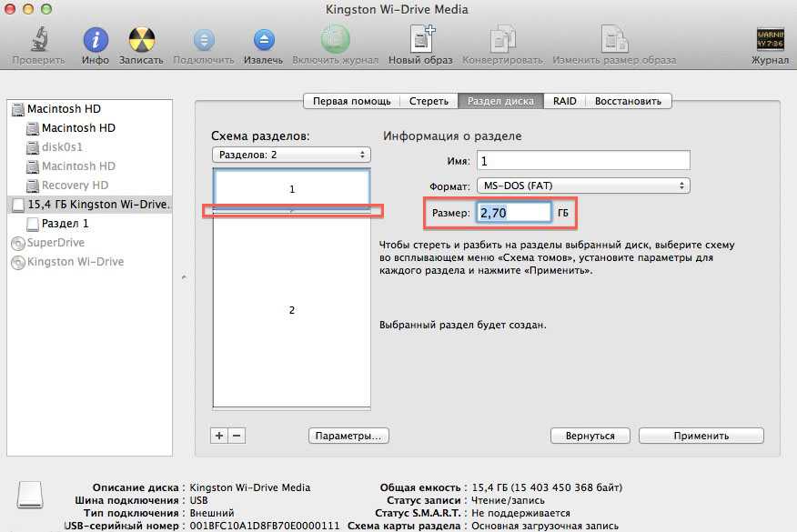This screenshot has width=797, height=532.
Task: Switch to the Восстановить tab
Action: pos(629,101)
